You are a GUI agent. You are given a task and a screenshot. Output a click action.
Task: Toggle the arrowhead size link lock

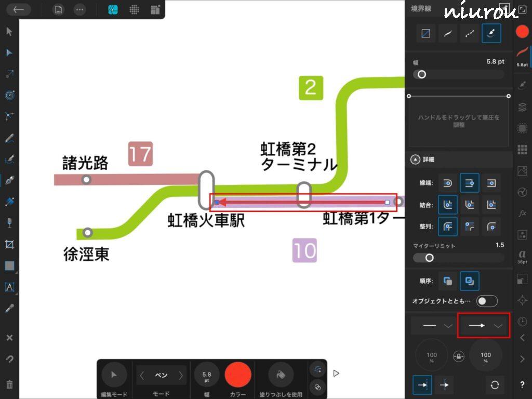458,355
